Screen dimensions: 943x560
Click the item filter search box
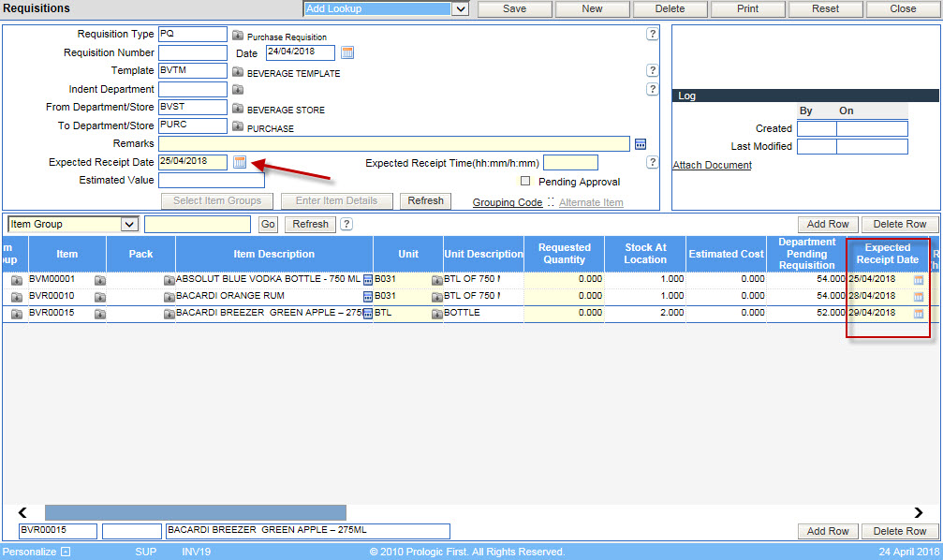point(198,225)
